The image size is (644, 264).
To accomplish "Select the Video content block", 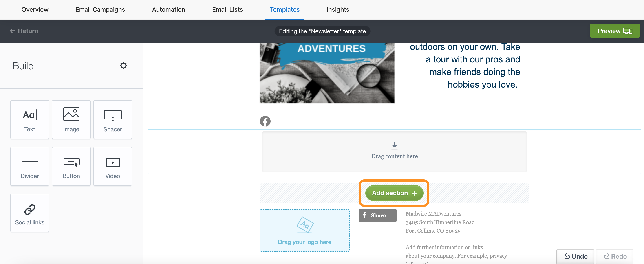I will point(112,166).
